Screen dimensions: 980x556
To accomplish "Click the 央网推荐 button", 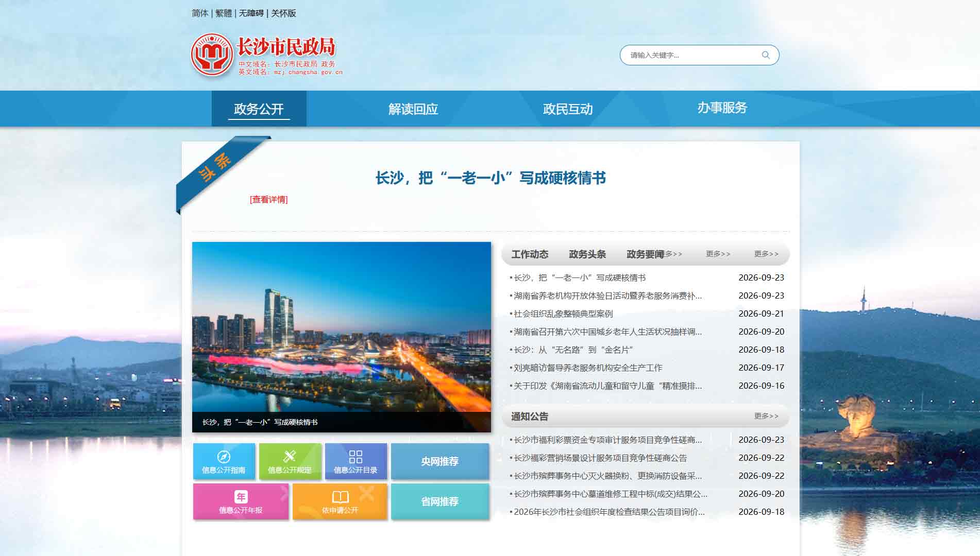I will [x=440, y=461].
